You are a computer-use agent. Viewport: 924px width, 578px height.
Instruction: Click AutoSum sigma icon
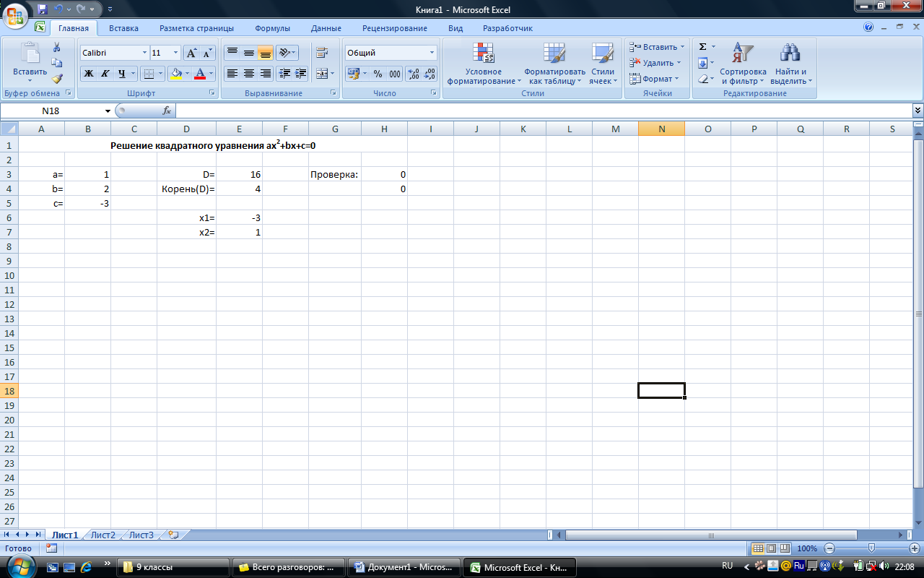702,47
